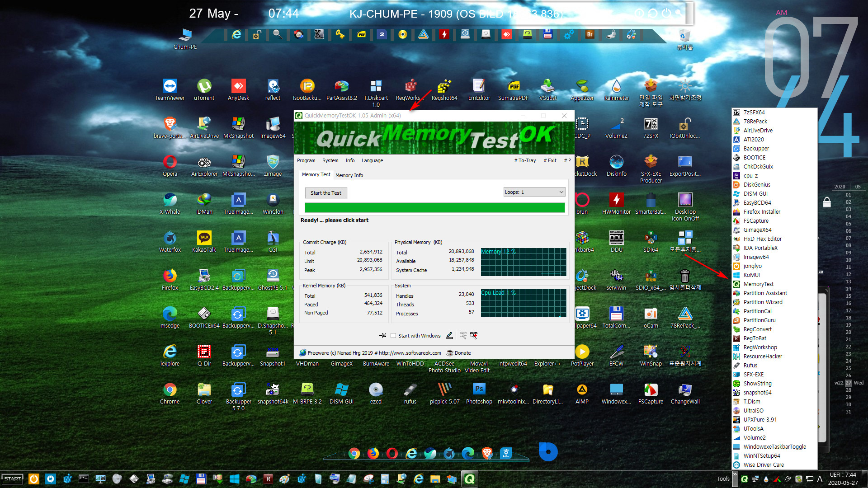Select UltraISO in the Tools list
The height and width of the screenshot is (488, 868).
pyautogui.click(x=774, y=411)
